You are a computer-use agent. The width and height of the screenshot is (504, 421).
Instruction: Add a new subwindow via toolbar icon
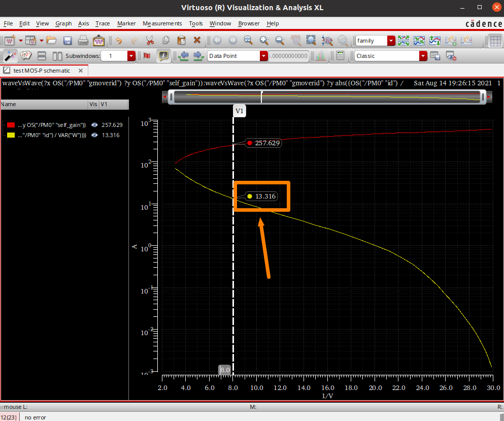tap(31, 41)
